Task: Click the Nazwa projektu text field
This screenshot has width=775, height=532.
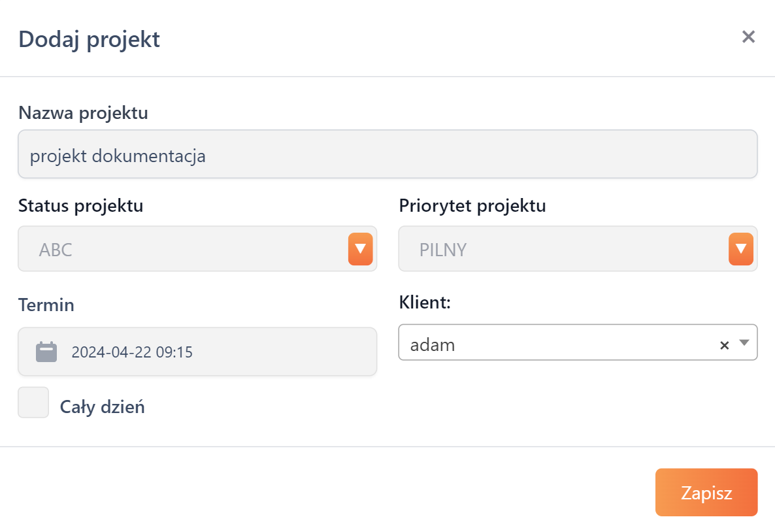Action: coord(387,155)
